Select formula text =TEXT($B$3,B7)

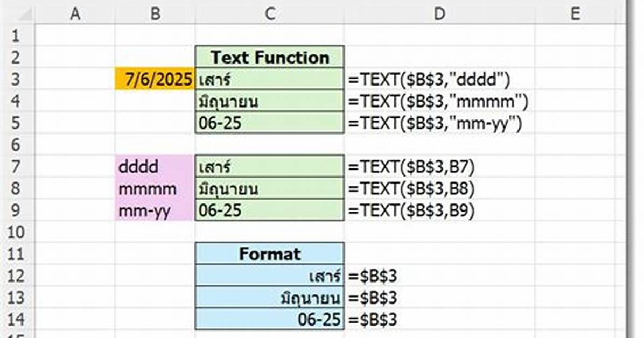411,167
